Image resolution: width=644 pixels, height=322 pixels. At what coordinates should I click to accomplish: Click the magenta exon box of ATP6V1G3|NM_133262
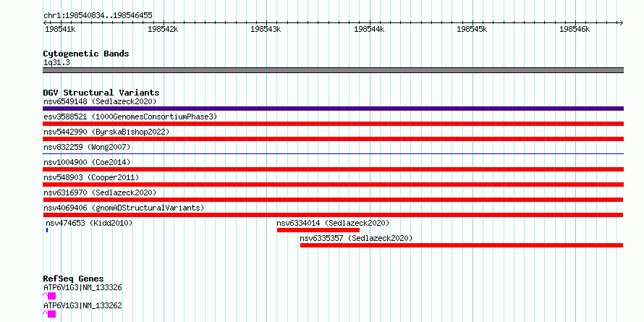(x=52, y=314)
